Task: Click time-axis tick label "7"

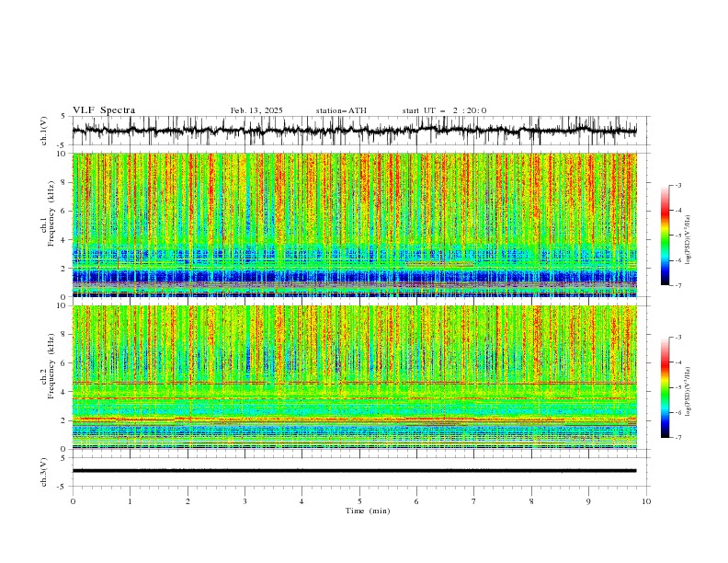Action: pos(474,501)
